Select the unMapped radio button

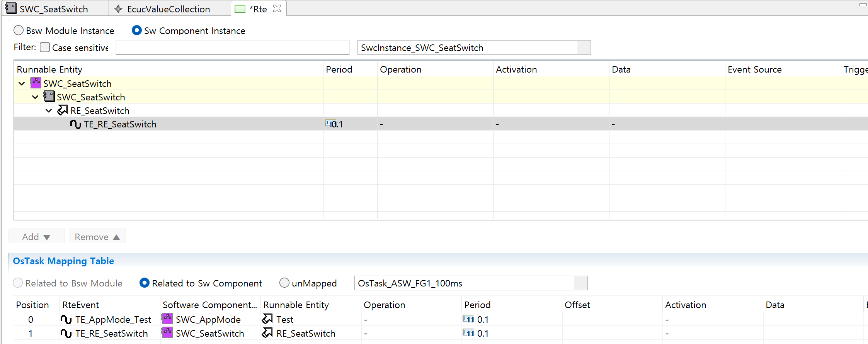tap(284, 283)
